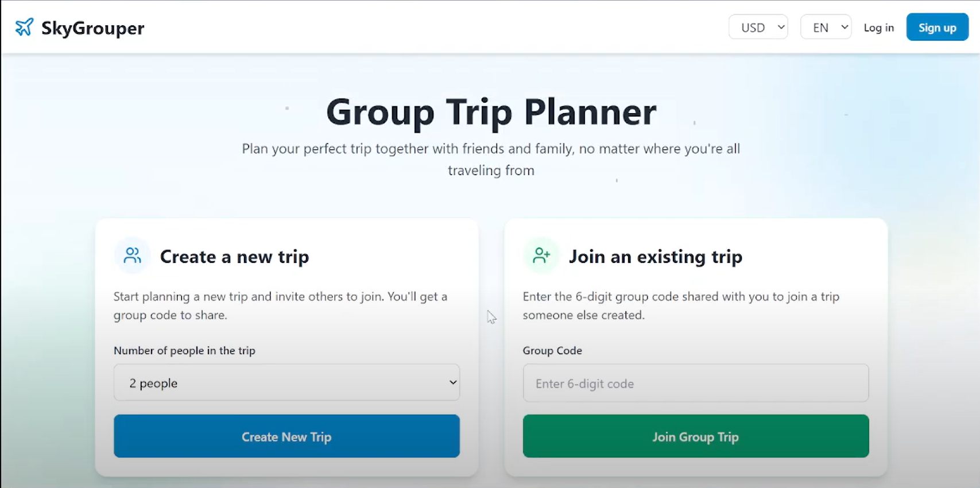This screenshot has height=488, width=980.
Task: Click the Number of people in the trip label
Action: click(x=184, y=350)
